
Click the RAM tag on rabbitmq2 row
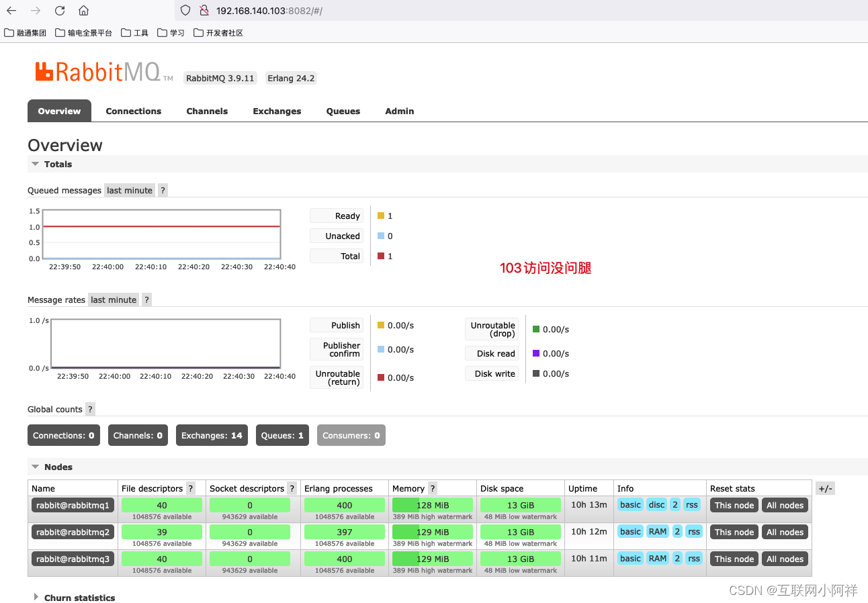[658, 532]
